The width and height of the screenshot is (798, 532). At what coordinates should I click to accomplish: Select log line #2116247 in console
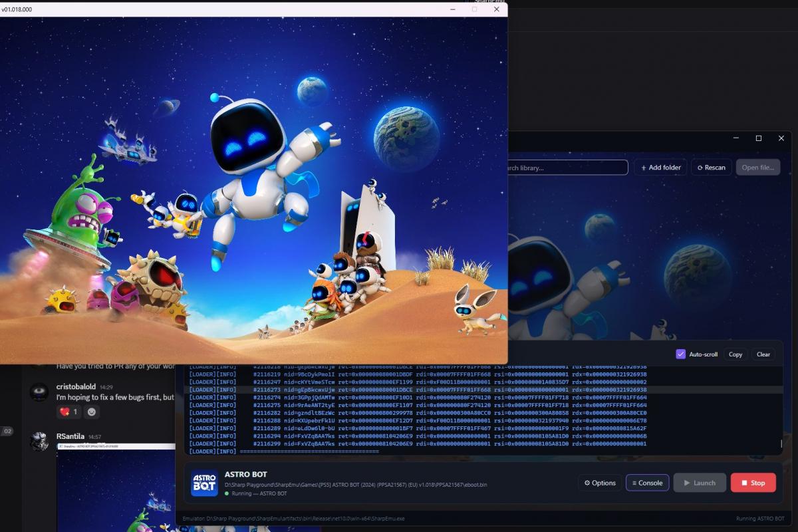484,382
